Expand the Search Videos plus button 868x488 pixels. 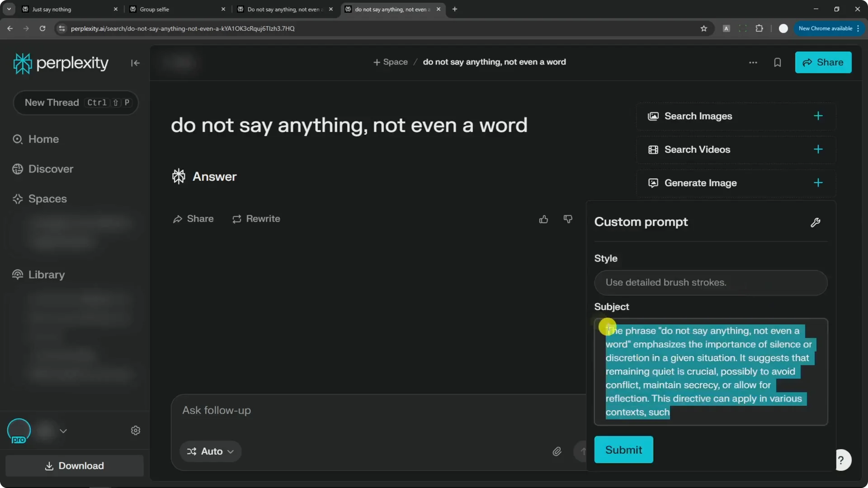(x=818, y=150)
